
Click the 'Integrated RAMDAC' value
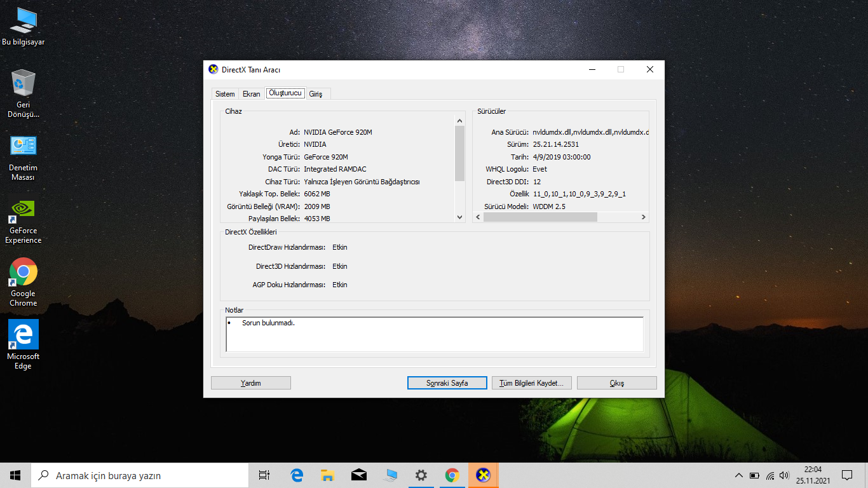coord(335,169)
